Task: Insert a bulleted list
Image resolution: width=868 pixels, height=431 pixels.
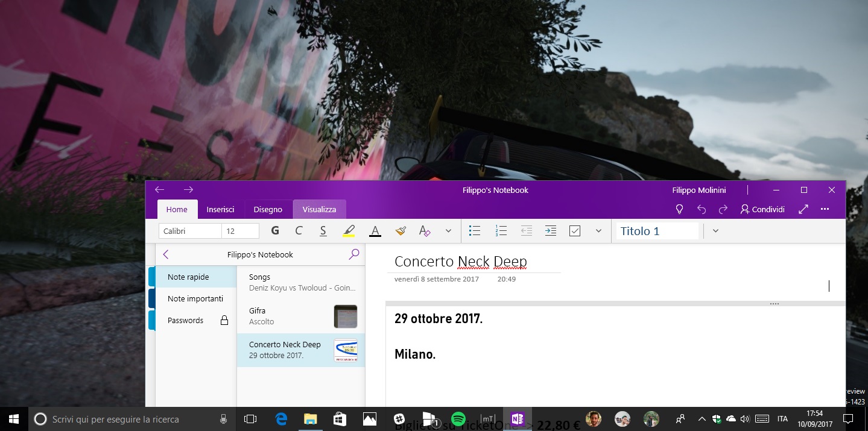Action: pyautogui.click(x=475, y=230)
